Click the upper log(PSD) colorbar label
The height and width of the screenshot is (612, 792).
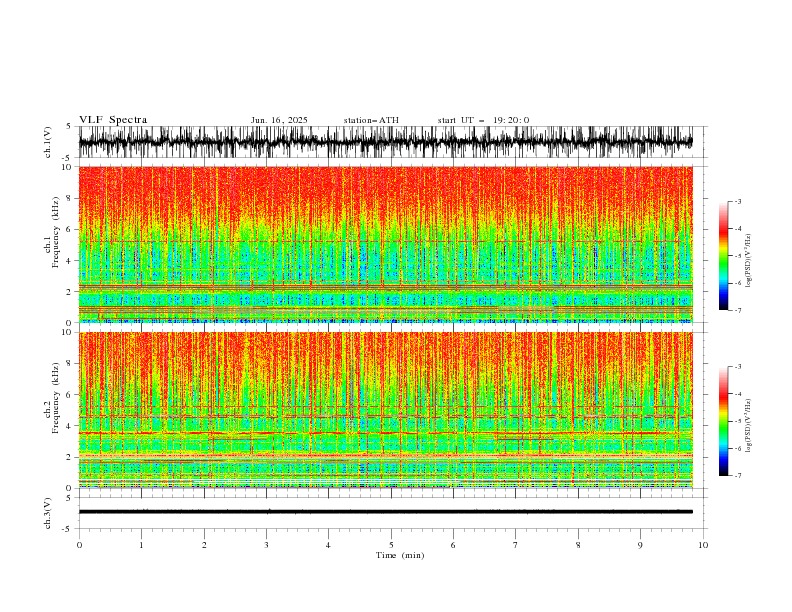(749, 261)
